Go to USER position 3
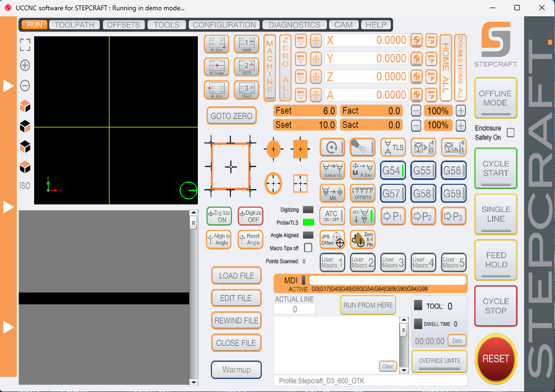This screenshot has width=555, height=392. [247, 89]
